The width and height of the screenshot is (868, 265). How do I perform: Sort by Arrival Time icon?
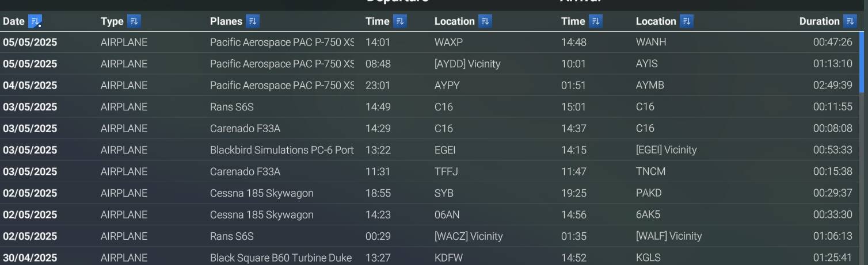pyautogui.click(x=595, y=21)
